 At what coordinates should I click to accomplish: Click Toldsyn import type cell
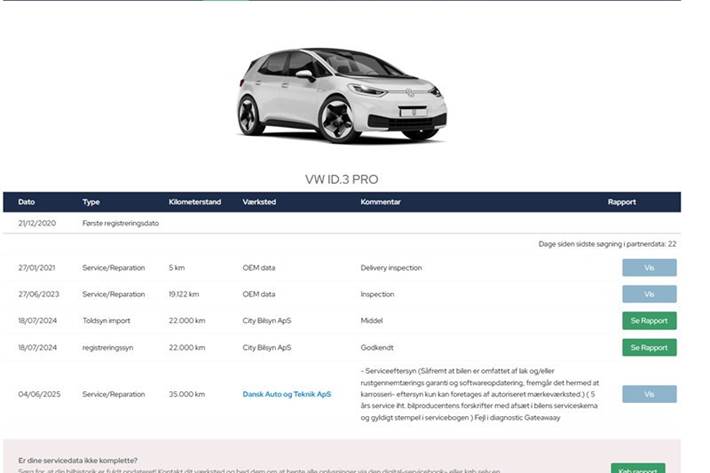106,320
